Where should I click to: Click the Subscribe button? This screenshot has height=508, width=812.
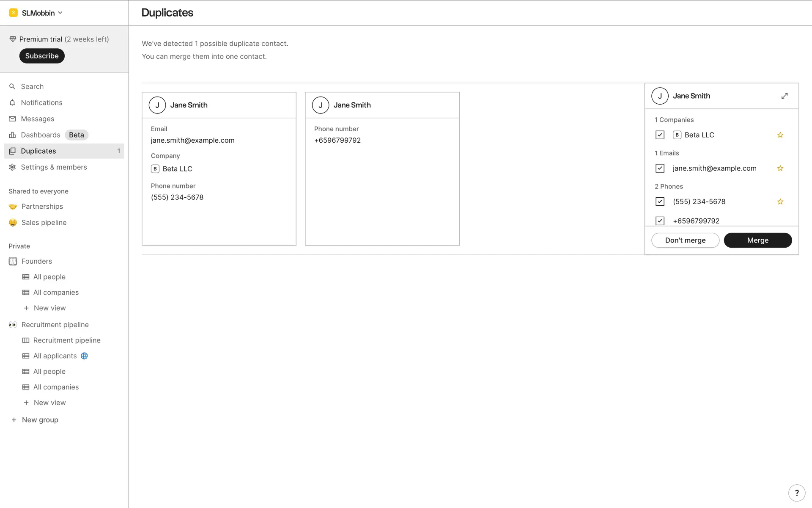point(42,56)
